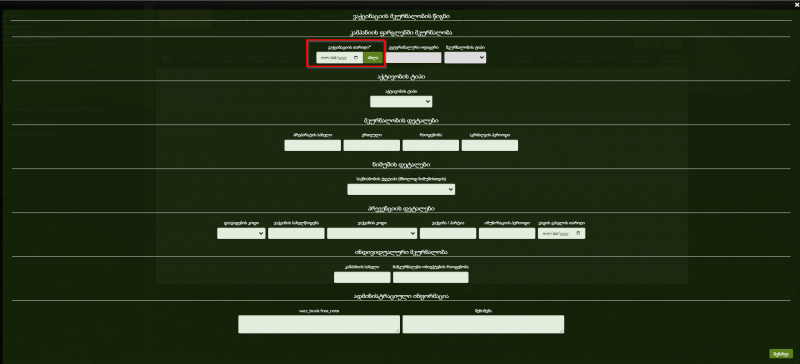Expand the vaccine code dropdown in product details

pyautogui.click(x=371, y=233)
